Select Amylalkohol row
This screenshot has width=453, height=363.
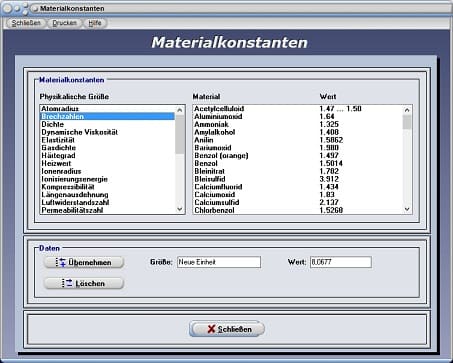point(298,132)
